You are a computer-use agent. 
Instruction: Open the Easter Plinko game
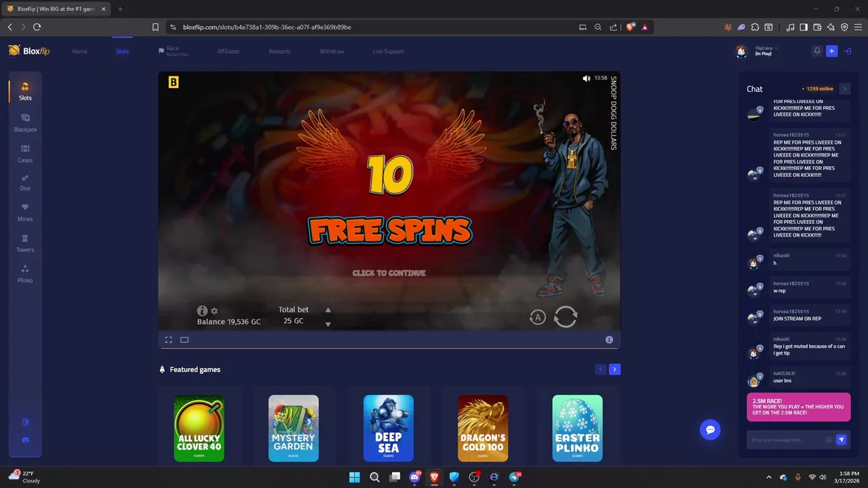point(578,428)
